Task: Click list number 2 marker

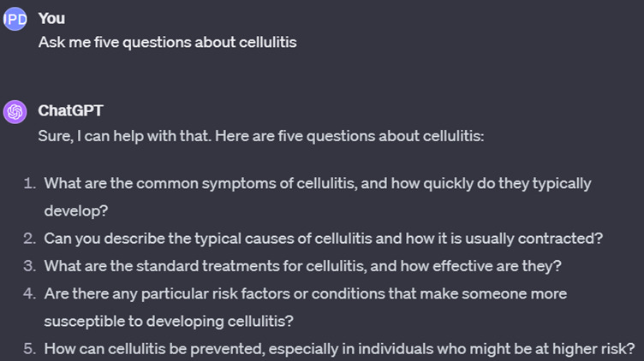Action: pos(30,239)
